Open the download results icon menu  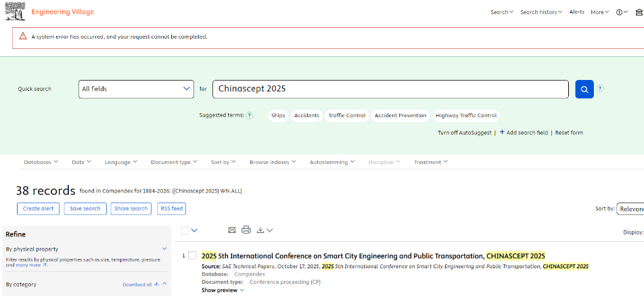coord(264,230)
